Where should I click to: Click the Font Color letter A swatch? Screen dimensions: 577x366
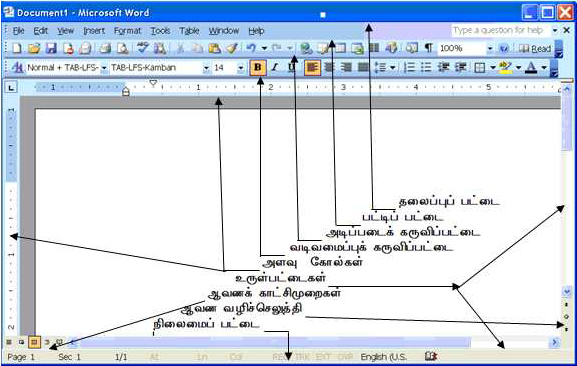coord(531,67)
